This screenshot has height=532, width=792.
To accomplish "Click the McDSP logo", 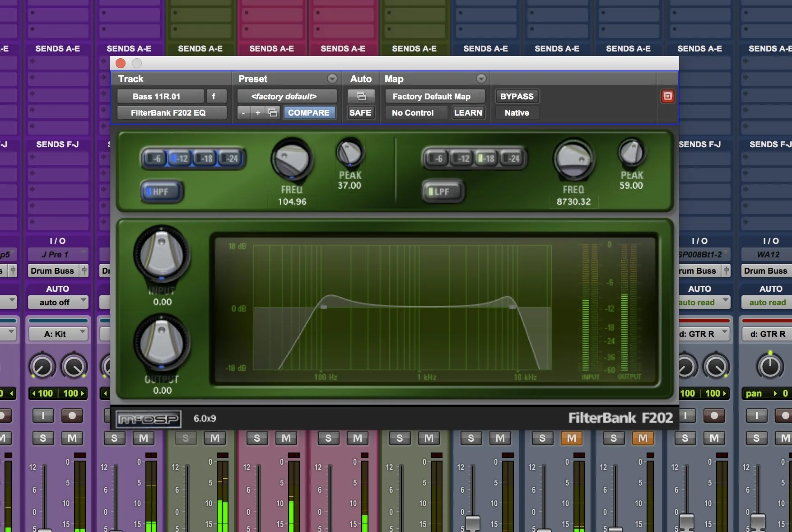I will click(148, 419).
